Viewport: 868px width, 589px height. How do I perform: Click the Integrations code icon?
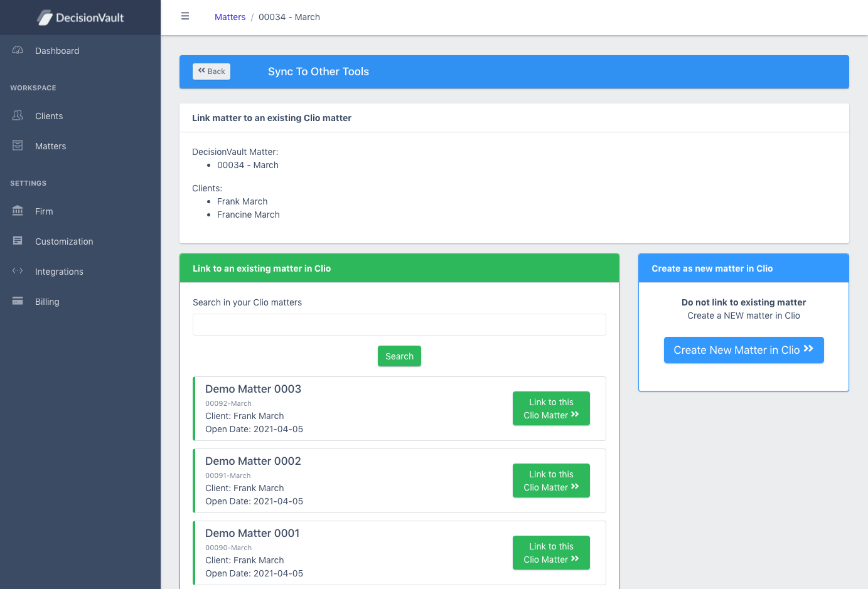18,271
